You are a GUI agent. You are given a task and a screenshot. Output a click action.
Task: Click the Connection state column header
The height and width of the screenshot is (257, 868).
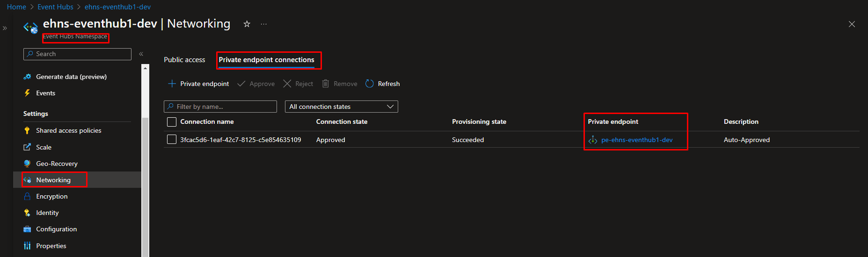coord(342,121)
